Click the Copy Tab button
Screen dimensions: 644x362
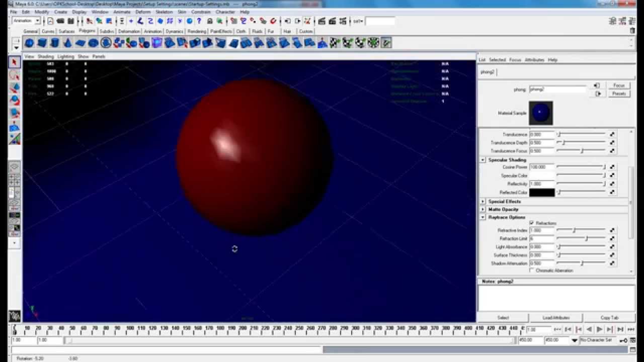click(x=609, y=318)
